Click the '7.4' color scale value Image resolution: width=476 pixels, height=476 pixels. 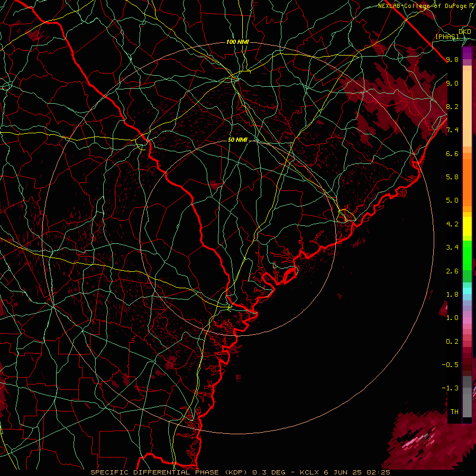[452, 130]
